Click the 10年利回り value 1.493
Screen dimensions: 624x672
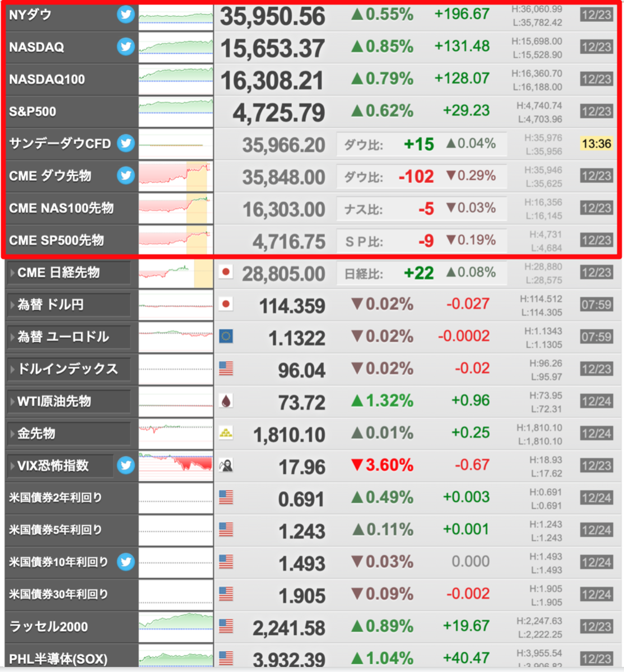pos(302,564)
